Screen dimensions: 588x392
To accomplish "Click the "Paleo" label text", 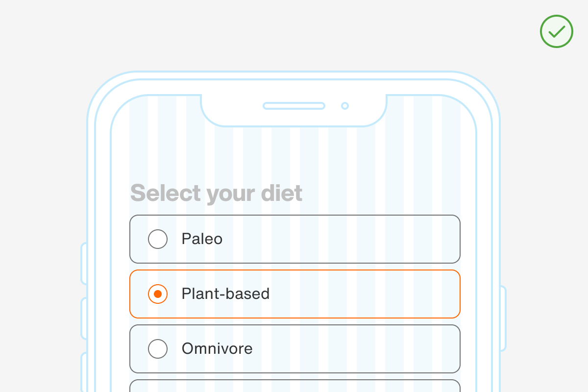I will coord(202,239).
